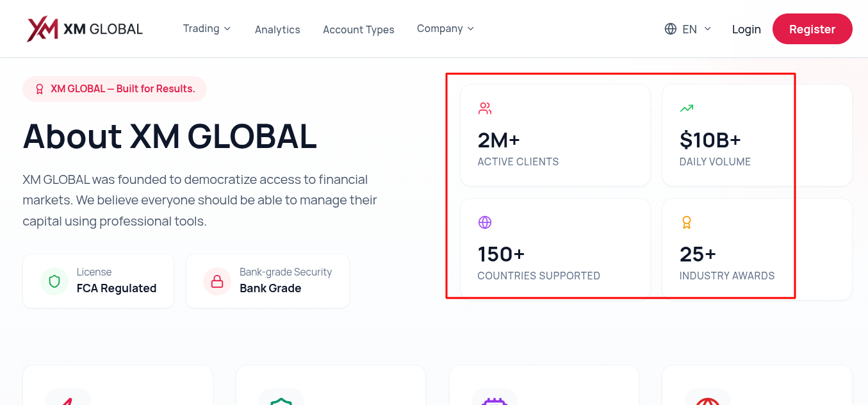Screen dimensions: 868x405
Task: Click the purple globe icon above 150+
Action: (x=485, y=222)
